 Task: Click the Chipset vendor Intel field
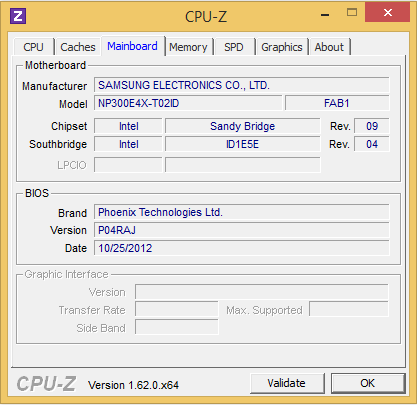[128, 126]
